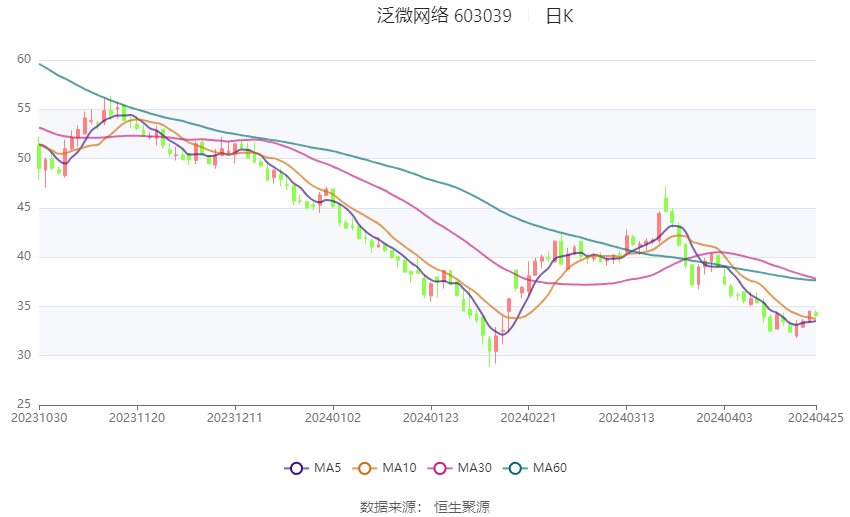This screenshot has width=850, height=517.
Task: Click the teal MA60 line start near 60
Action: tap(41, 65)
